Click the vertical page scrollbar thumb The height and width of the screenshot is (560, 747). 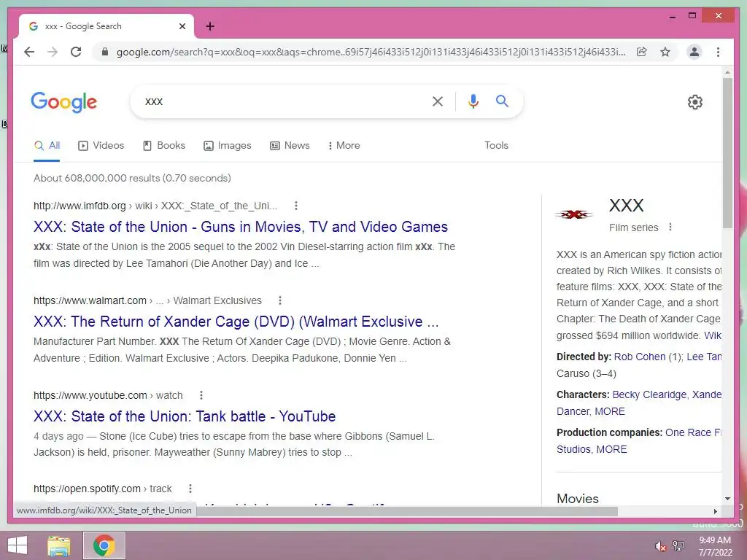click(x=727, y=152)
